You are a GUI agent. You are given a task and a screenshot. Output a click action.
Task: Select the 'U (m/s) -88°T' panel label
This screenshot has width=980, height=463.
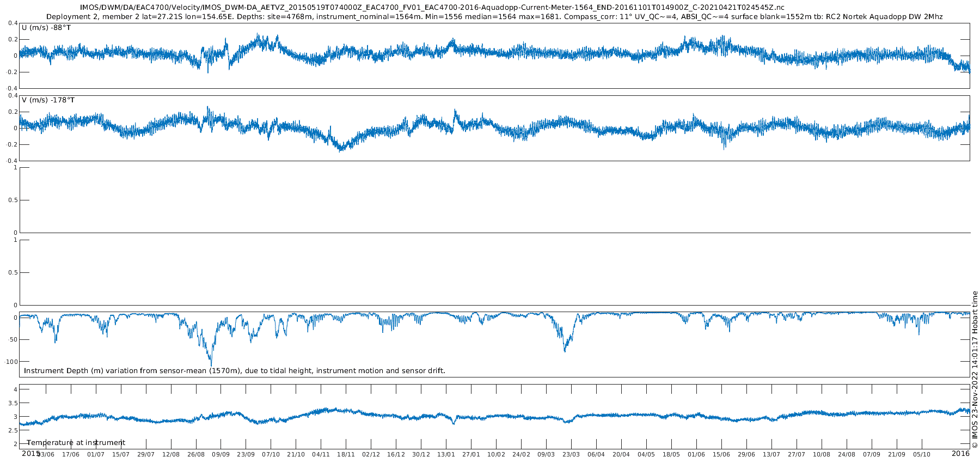click(x=46, y=28)
